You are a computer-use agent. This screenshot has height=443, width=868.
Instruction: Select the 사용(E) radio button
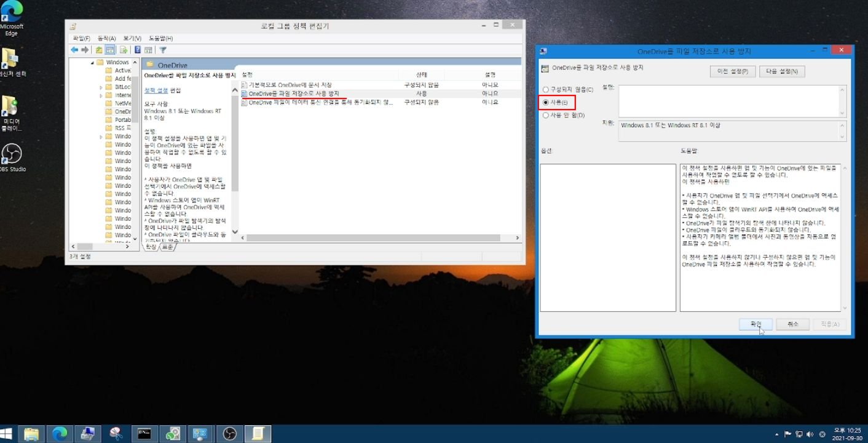click(x=555, y=102)
